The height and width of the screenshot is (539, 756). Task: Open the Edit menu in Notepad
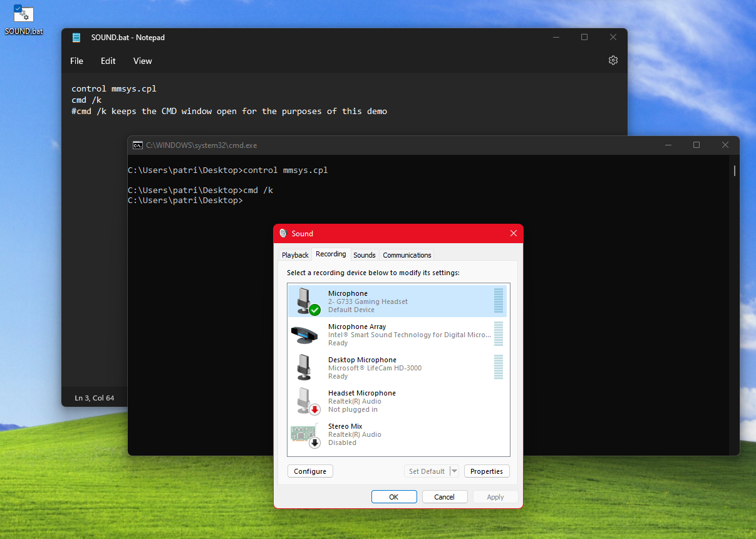pyautogui.click(x=108, y=61)
